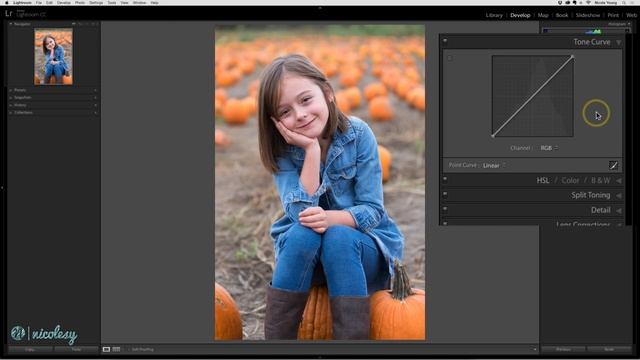Screen dimensions: 640x360
Task: Open the Apple menu
Action: (7, 2)
